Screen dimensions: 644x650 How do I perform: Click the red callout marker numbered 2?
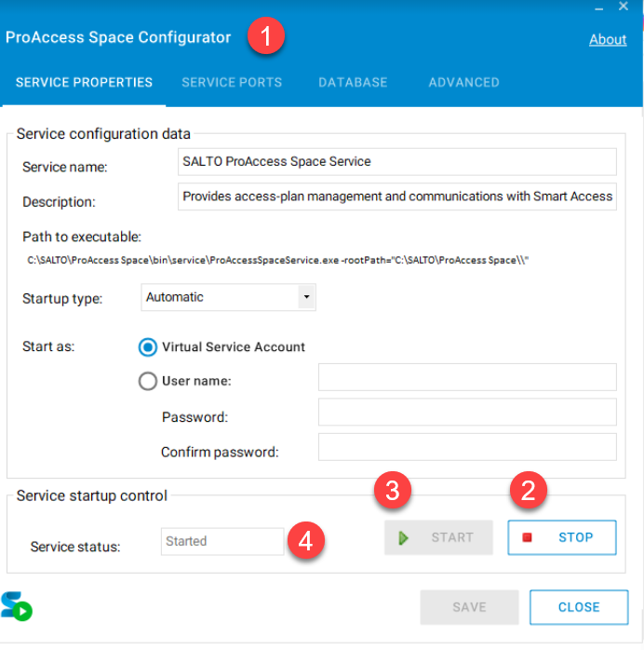tap(527, 491)
